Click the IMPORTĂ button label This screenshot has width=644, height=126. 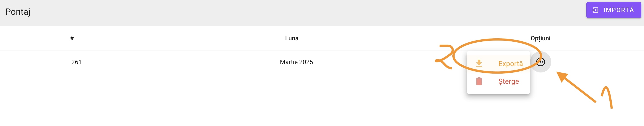point(619,10)
